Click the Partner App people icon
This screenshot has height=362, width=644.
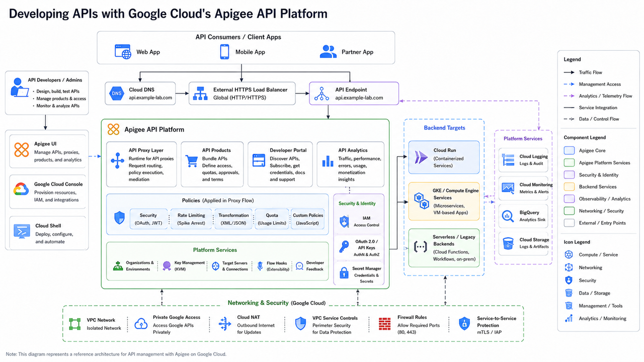(x=328, y=52)
